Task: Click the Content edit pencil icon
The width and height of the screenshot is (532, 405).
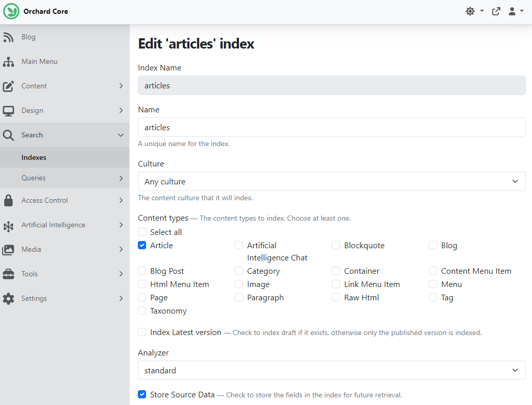Action: (8, 86)
